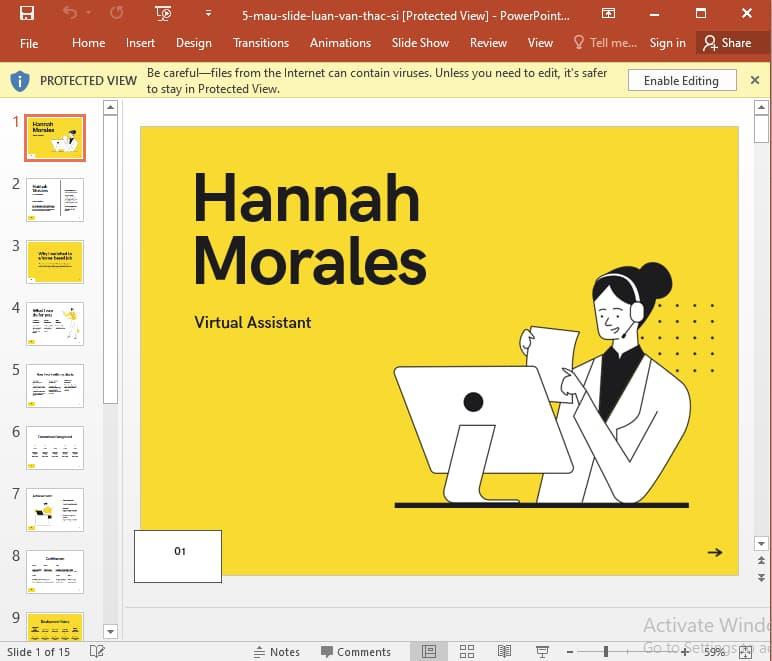Open the Comments pane from status bar

355,651
